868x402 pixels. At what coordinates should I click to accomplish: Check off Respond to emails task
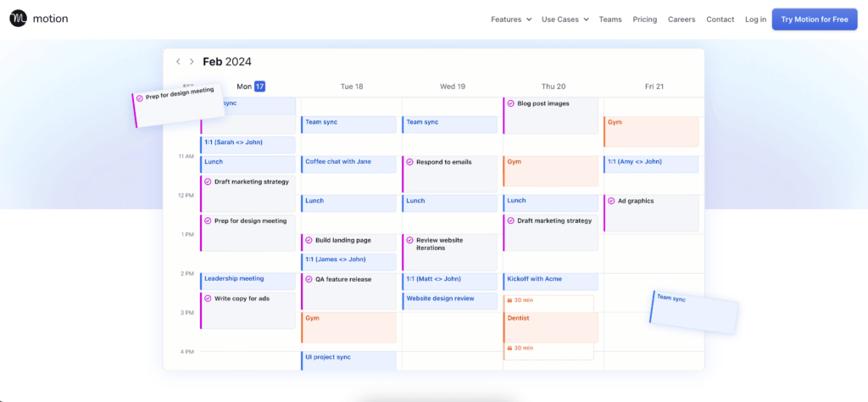point(409,162)
